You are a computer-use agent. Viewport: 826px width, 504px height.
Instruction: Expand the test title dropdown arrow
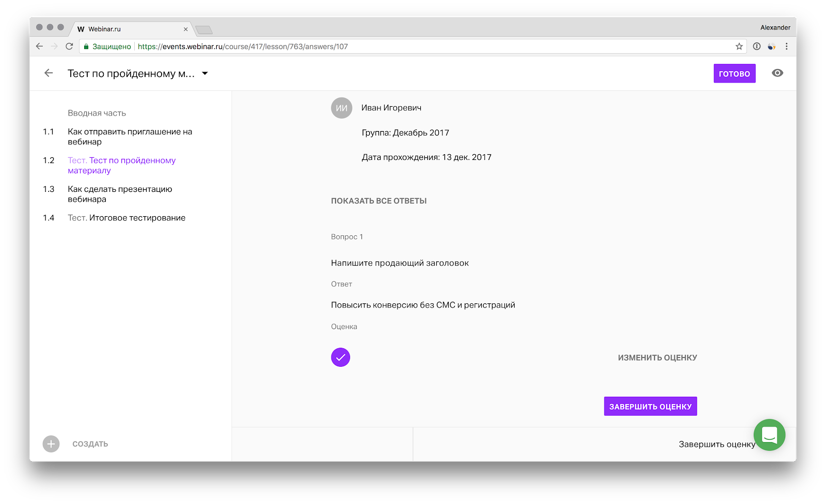point(205,73)
